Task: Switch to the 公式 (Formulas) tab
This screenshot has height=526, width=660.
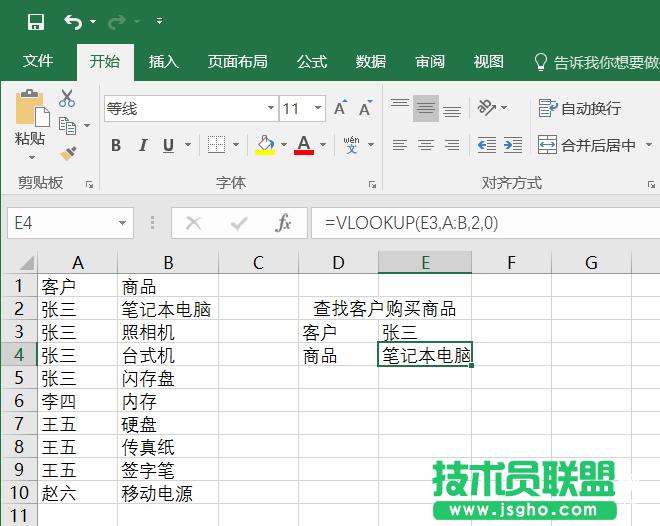Action: point(312,62)
